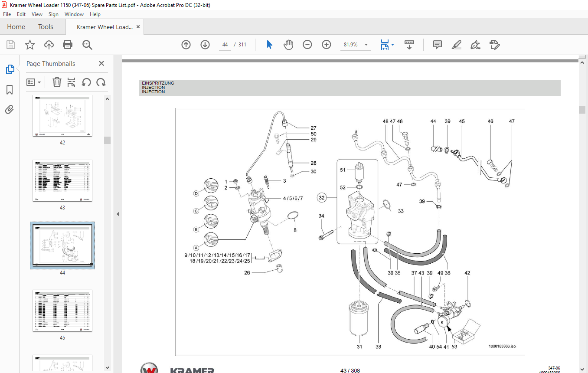Open the find text magnifier

87,45
